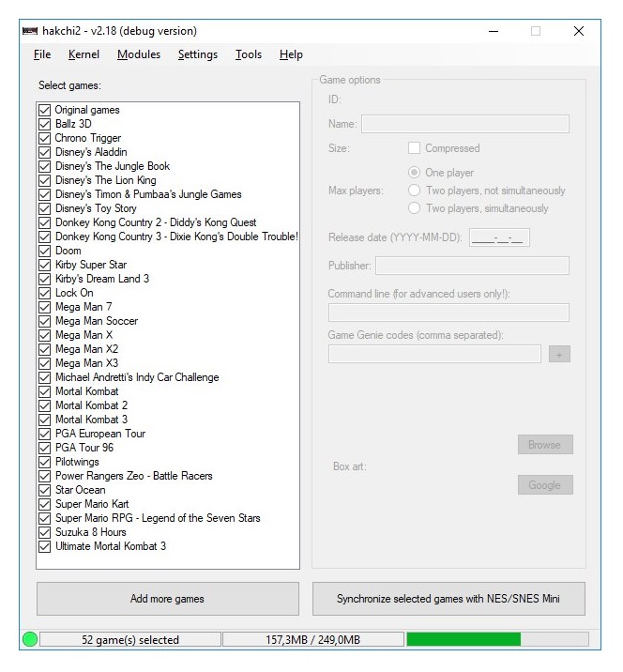
Task: Select Mortal Kombat 3 in the list
Action: tap(92, 420)
